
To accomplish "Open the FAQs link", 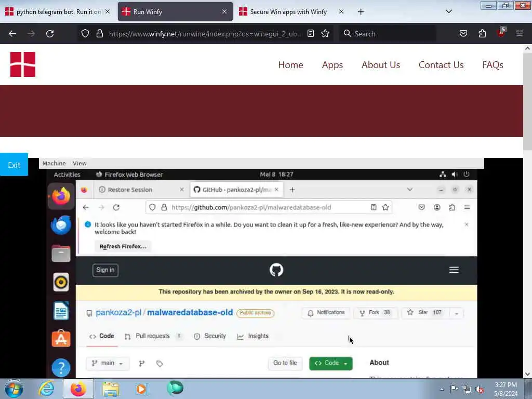I will click(493, 65).
